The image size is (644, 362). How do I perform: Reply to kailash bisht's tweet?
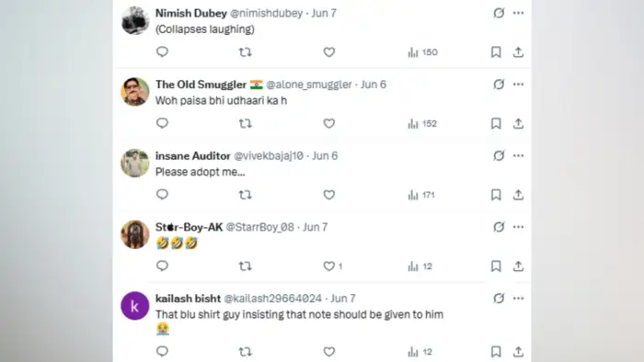(162, 351)
